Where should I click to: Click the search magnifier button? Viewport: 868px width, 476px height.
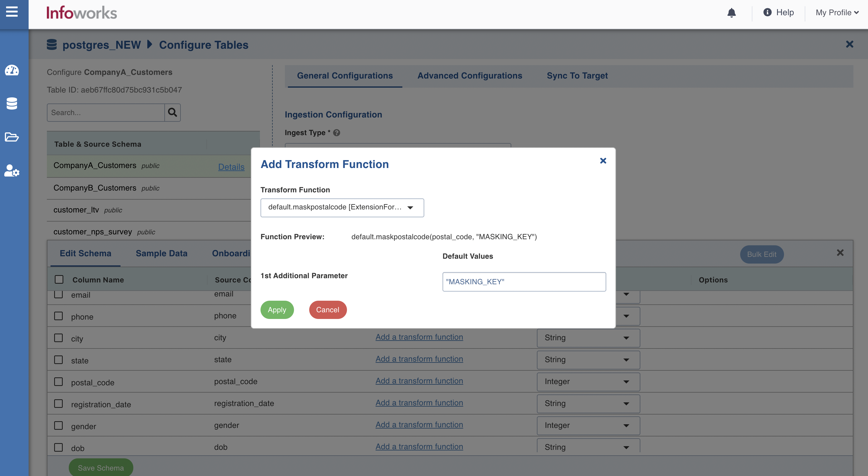click(x=173, y=113)
